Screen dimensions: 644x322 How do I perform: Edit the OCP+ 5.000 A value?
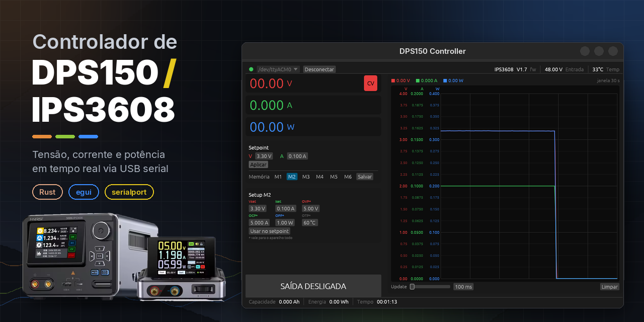[259, 222]
